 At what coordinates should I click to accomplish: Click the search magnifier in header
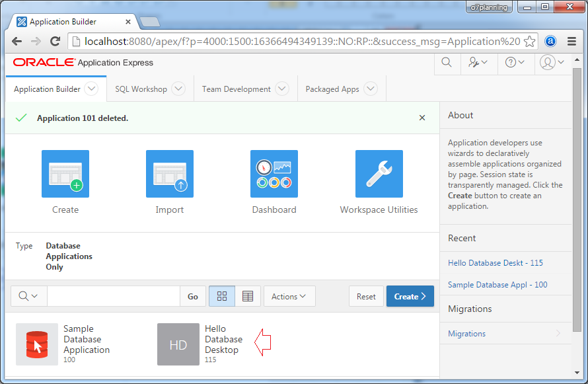(x=447, y=62)
